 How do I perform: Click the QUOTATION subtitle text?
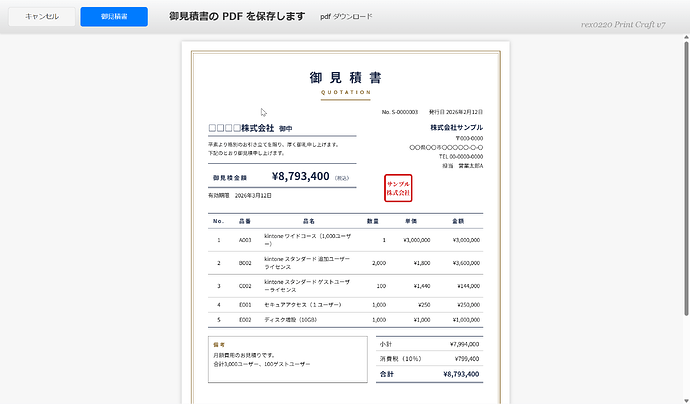click(346, 92)
